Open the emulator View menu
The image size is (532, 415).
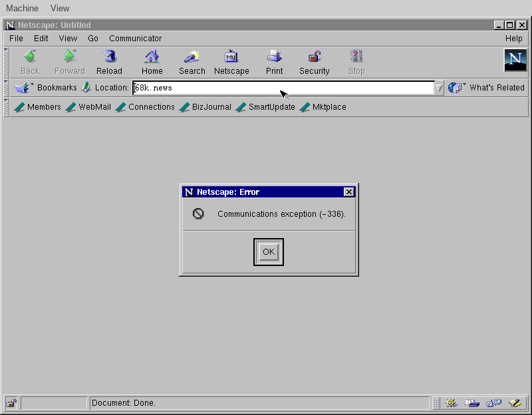point(60,8)
